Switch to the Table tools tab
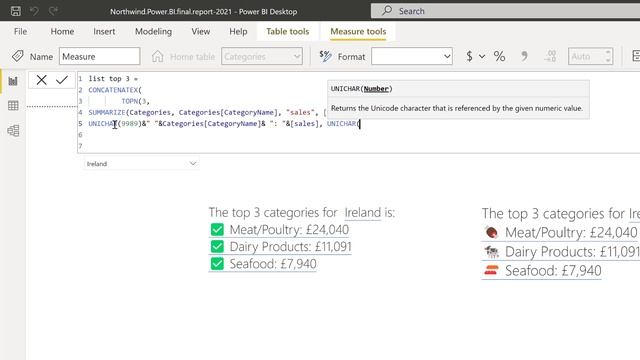This screenshot has width=640, height=360. point(288,31)
